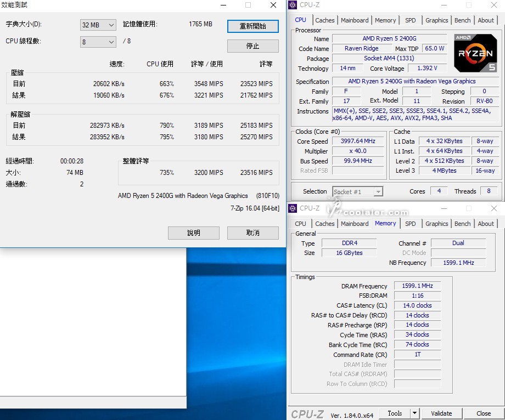Click the Cores count value 4 in CPU-Z

[x=439, y=191]
